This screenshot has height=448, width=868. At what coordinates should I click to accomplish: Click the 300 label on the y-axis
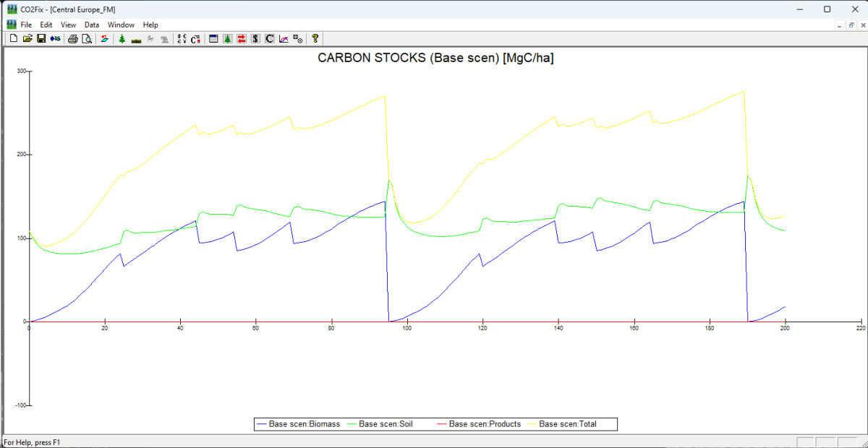(21, 71)
